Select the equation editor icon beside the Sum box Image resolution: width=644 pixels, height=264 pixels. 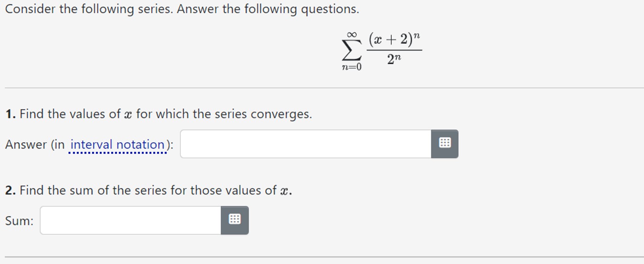(235, 220)
